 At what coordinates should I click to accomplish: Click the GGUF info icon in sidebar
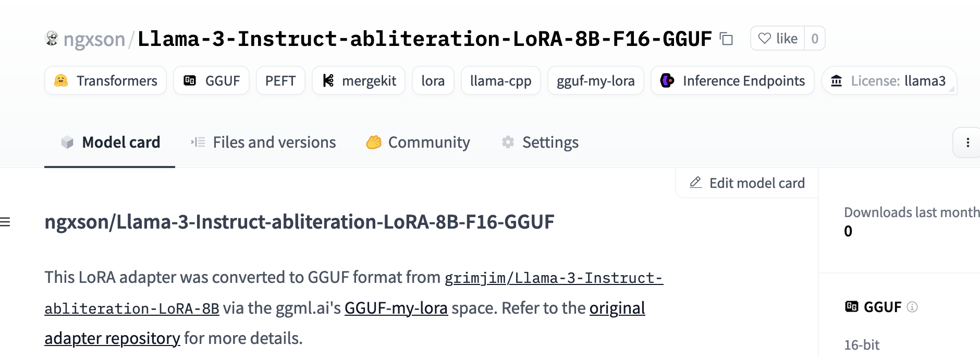912,307
